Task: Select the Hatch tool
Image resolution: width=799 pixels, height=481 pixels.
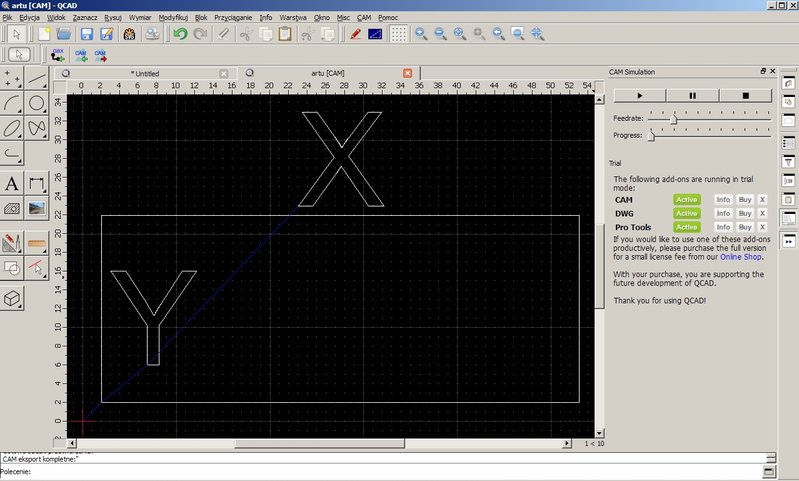Action: tap(12, 208)
